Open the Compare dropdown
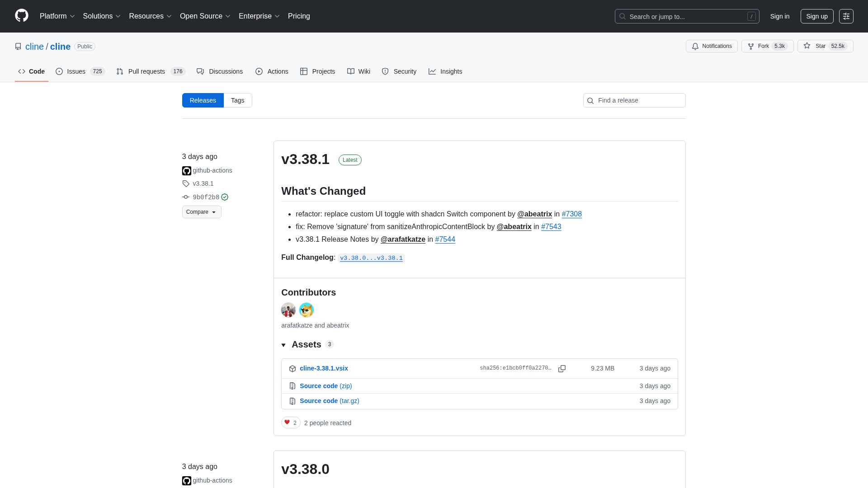Screen dimensions: 868x488 coord(201,212)
